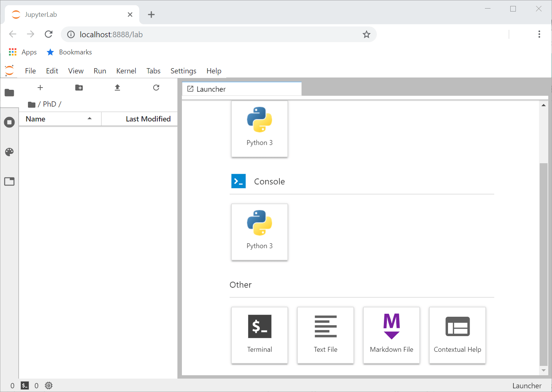This screenshot has width=552, height=392.
Task: Open the View menu
Action: [76, 71]
